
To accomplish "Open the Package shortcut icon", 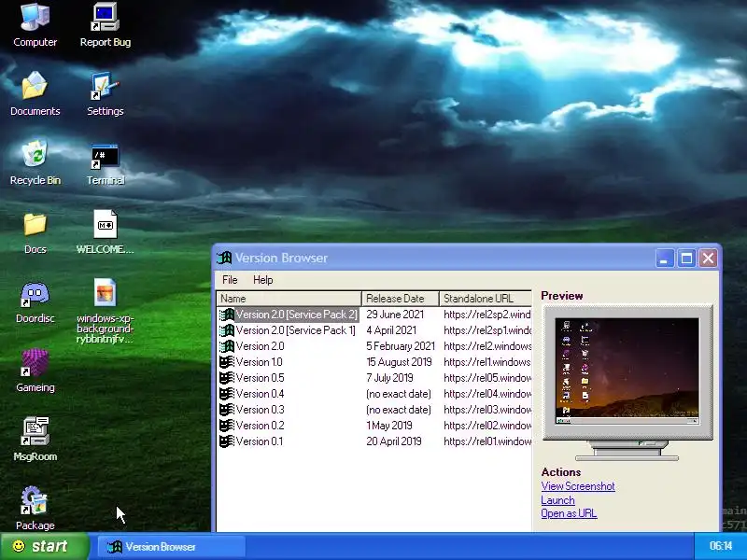I will pos(35,500).
